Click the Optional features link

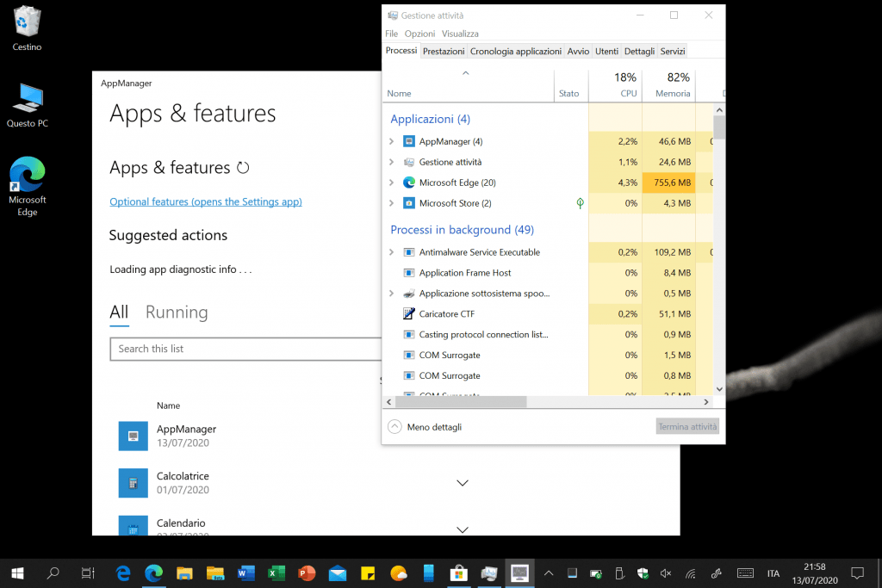pyautogui.click(x=205, y=201)
